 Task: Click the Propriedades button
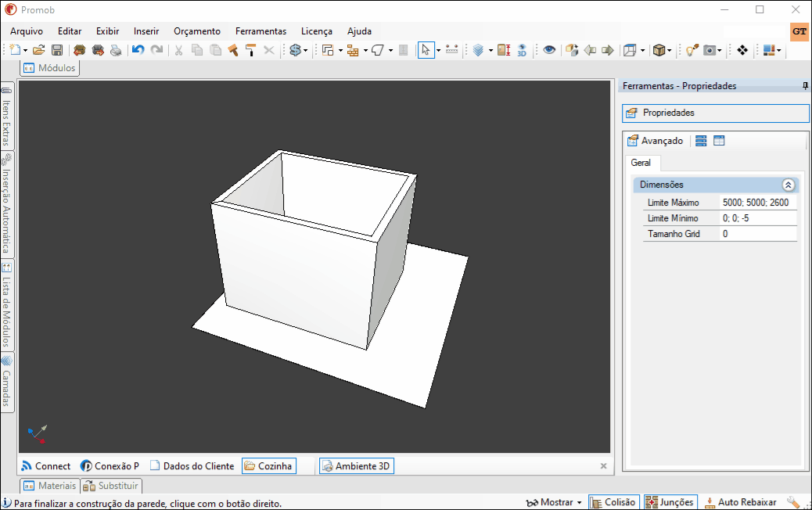[x=715, y=113]
